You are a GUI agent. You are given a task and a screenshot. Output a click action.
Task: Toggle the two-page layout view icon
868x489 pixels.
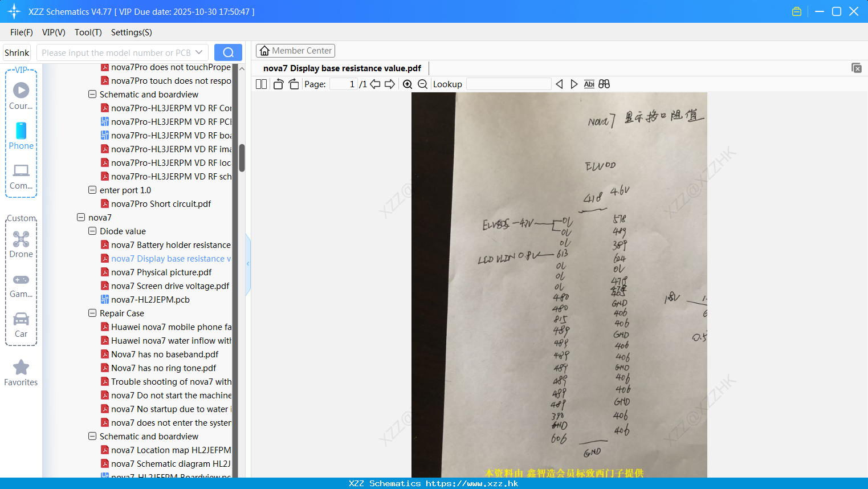tap(261, 84)
